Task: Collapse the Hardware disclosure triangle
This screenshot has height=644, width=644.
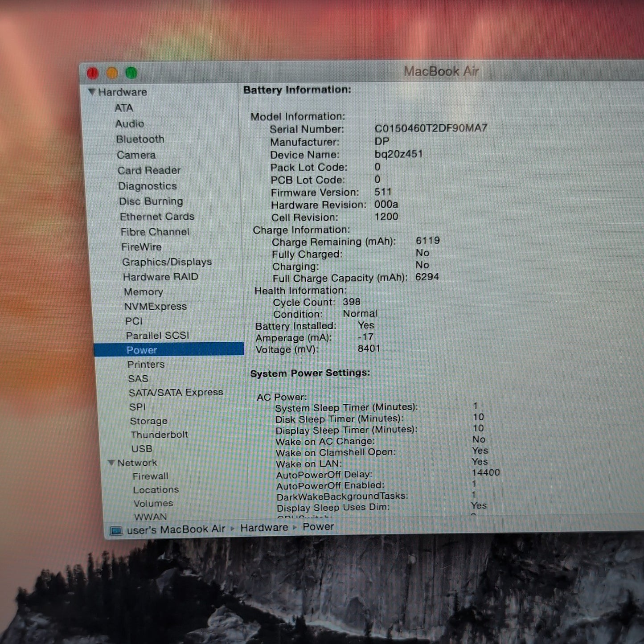Action: (x=92, y=92)
